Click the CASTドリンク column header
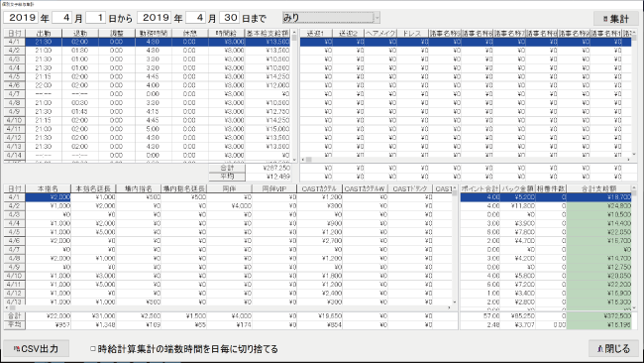644x363 pixels. click(x=410, y=188)
